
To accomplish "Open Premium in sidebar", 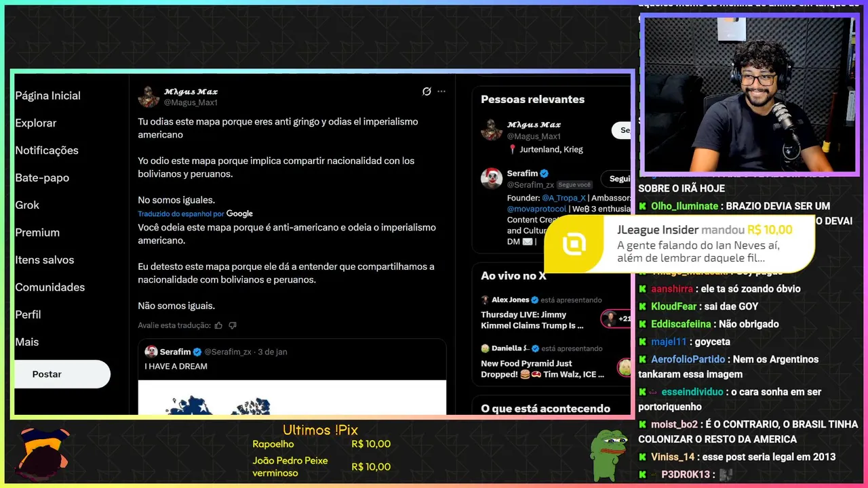I will (37, 232).
